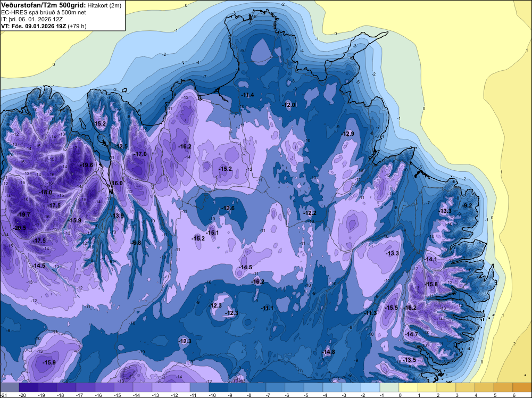Viewport: 532px width, 398px height.
Task: Click the temperature value -18.0
Action: click(45, 193)
